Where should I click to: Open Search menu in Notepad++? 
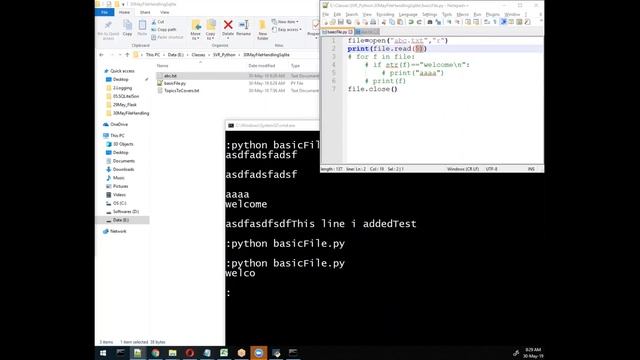click(351, 14)
